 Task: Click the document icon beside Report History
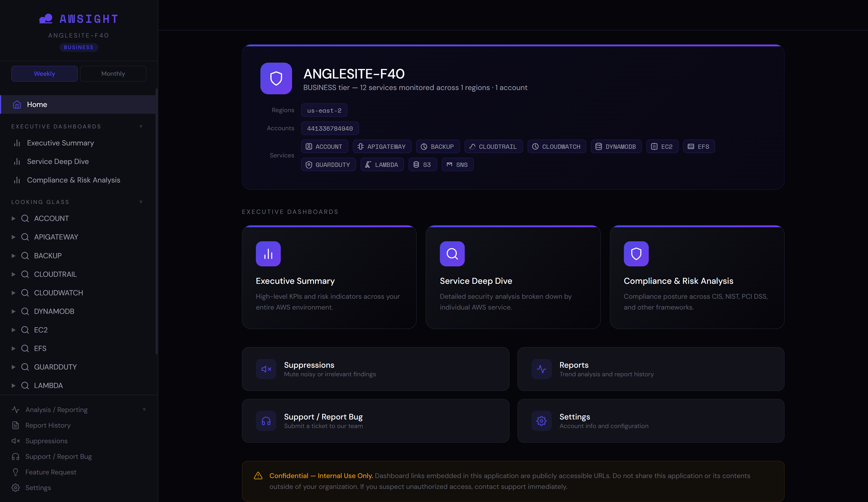click(x=16, y=426)
